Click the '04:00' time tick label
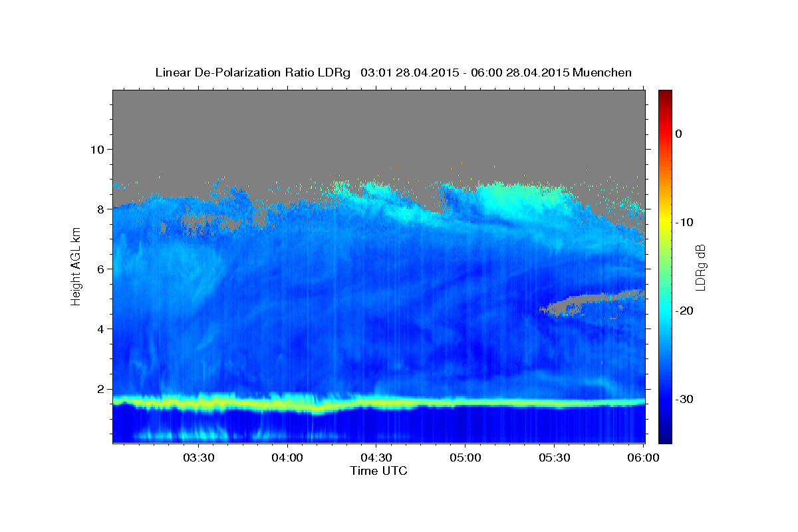This screenshot has width=798, height=532. pyautogui.click(x=287, y=458)
